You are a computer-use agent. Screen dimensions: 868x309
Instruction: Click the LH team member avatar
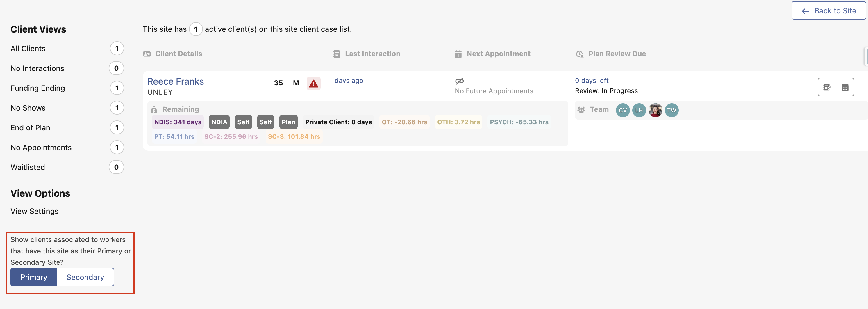coord(639,110)
